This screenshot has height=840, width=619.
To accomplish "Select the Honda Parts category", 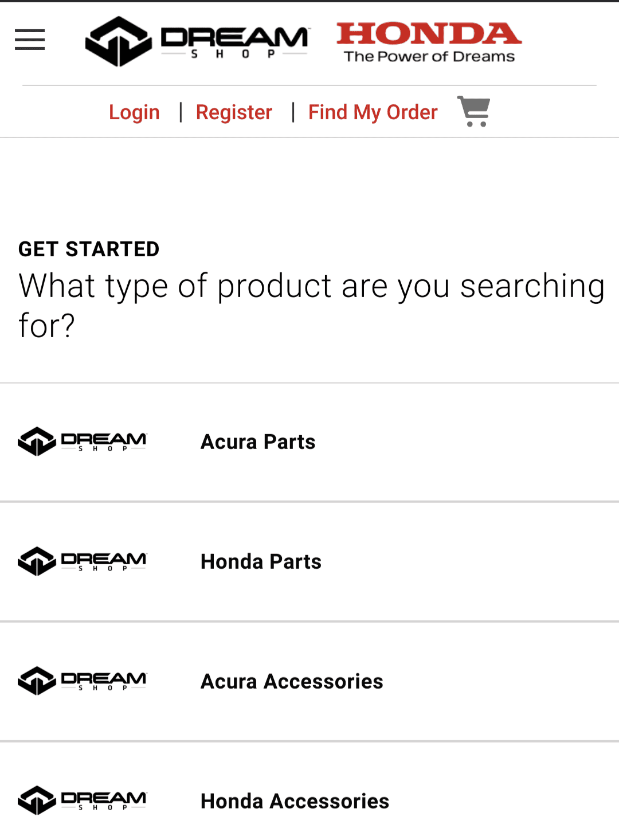I will pos(260,561).
